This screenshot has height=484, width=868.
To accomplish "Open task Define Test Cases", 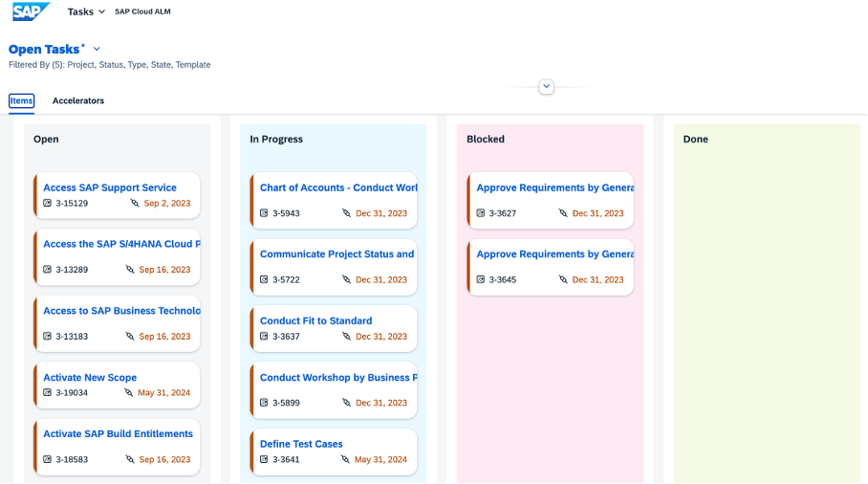I will point(301,444).
